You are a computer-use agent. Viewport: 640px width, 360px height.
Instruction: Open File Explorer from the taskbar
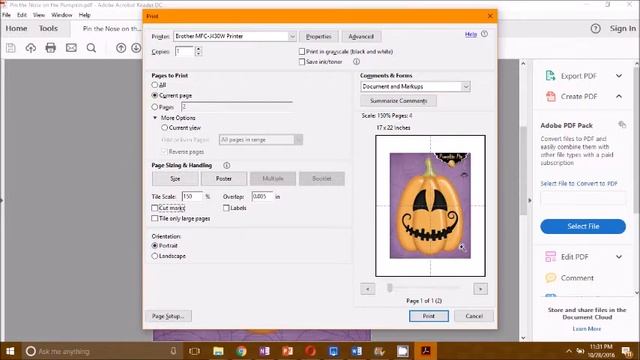click(218, 351)
